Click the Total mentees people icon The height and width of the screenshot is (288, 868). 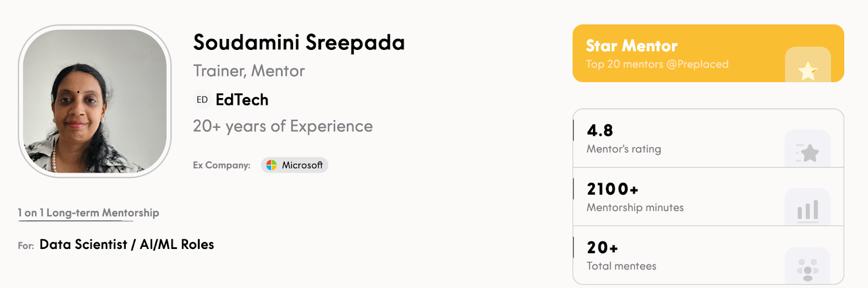(x=808, y=270)
